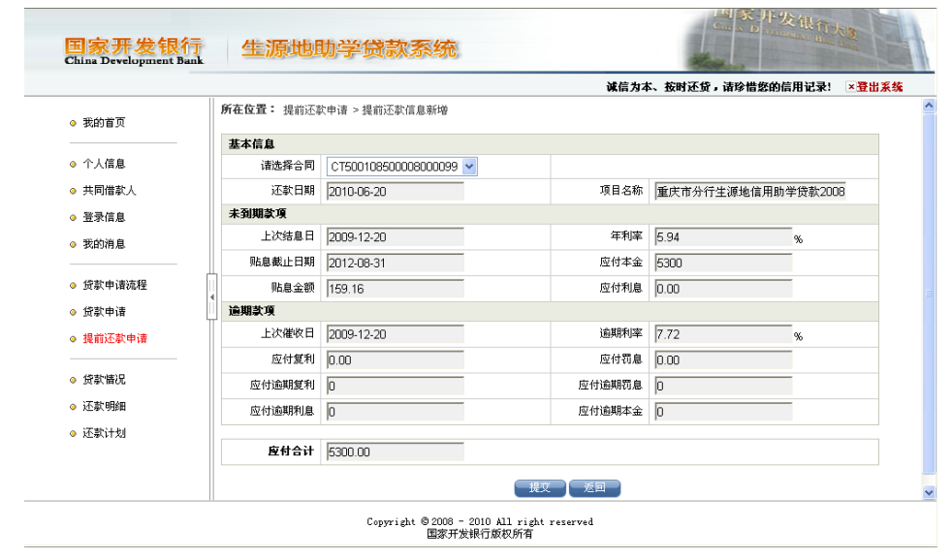Submit the form with 提交 button

tap(540, 487)
